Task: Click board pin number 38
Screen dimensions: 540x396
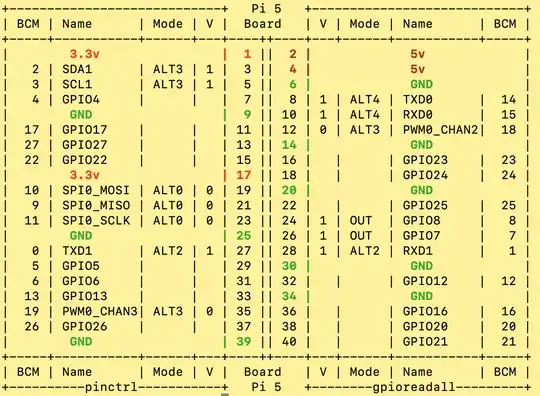Action: tap(289, 327)
